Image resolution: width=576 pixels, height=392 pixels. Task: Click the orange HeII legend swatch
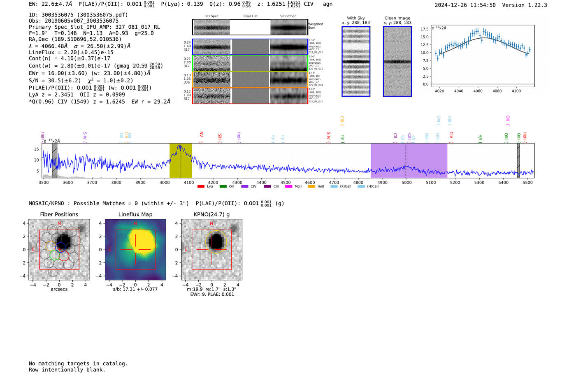[x=311, y=186]
